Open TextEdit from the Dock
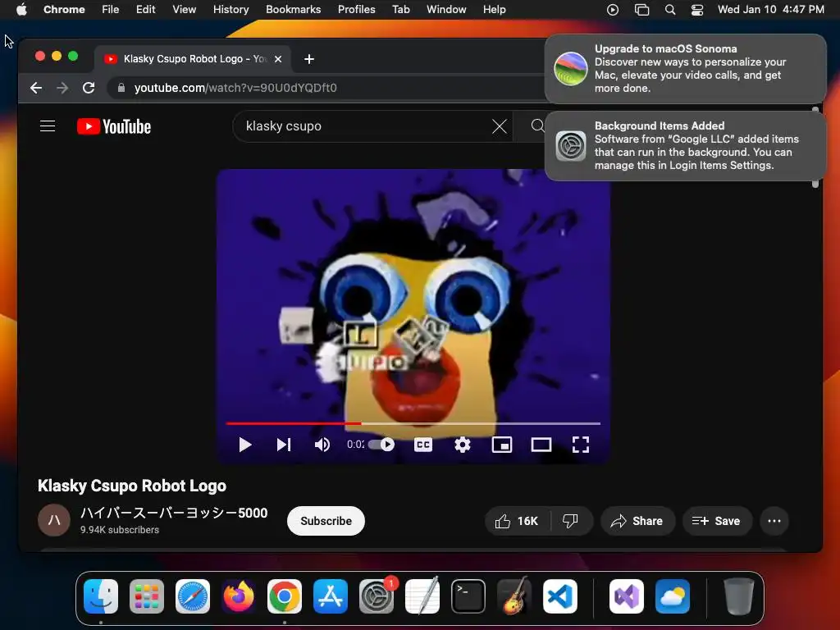 click(422, 596)
